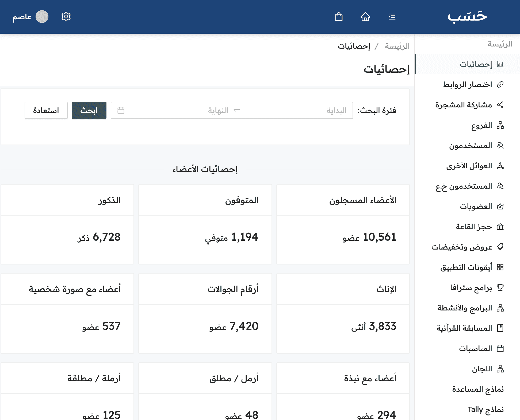Click the branches icon beside الفروع
The image size is (520, 420).
pyautogui.click(x=500, y=125)
